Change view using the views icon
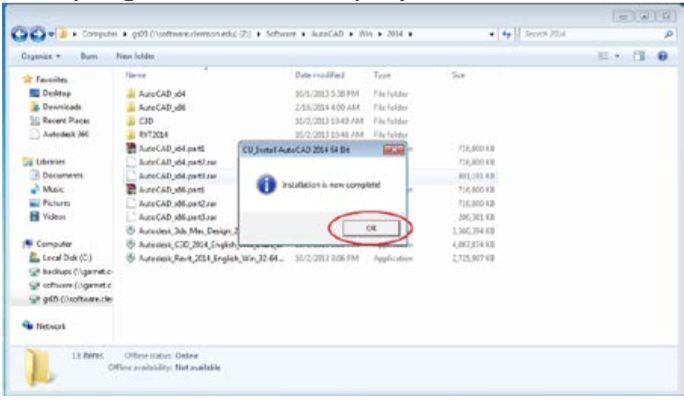 coord(603,56)
